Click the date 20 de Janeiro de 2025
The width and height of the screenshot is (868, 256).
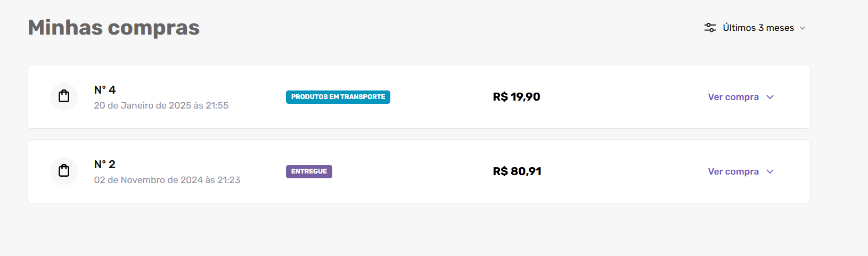point(143,105)
